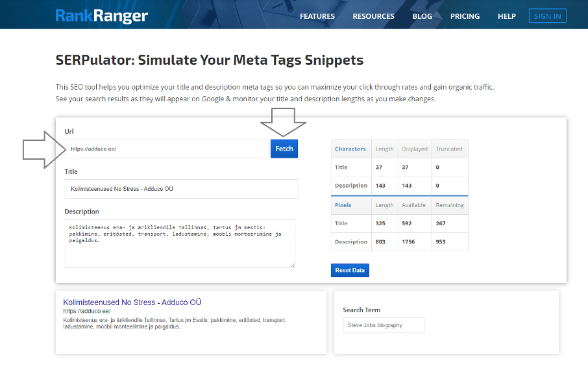Click the Fetch button
The image size is (588, 370).
coord(284,149)
